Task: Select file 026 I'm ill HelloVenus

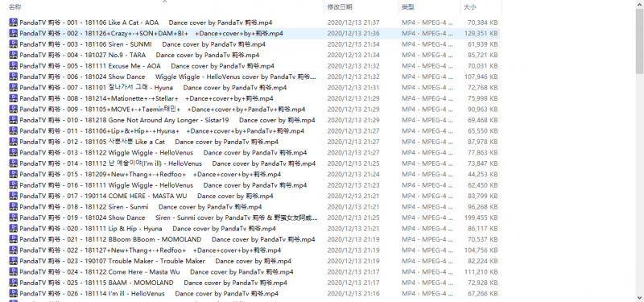Action: (x=254, y=293)
